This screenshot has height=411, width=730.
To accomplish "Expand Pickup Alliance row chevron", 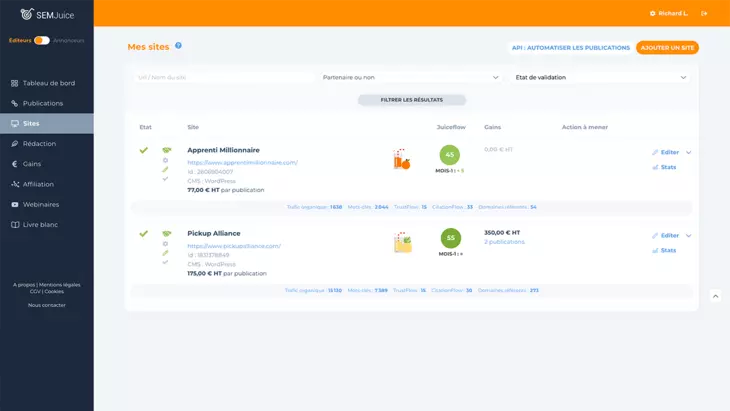I will (x=689, y=236).
